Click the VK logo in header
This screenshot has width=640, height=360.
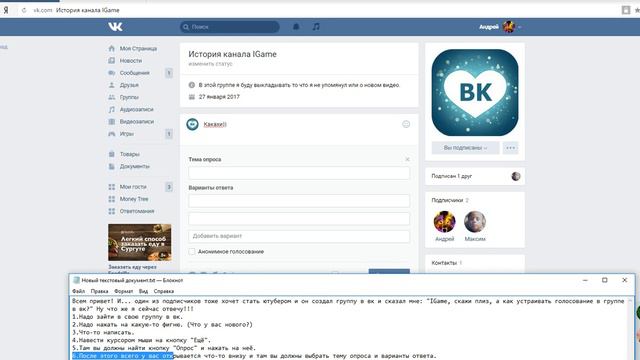115,27
